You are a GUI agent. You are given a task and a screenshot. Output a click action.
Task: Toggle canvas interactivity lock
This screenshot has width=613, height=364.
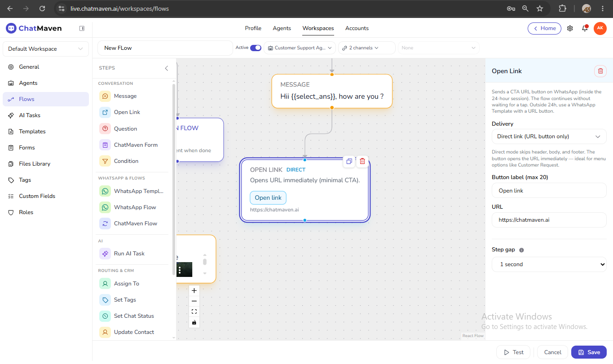point(194,322)
